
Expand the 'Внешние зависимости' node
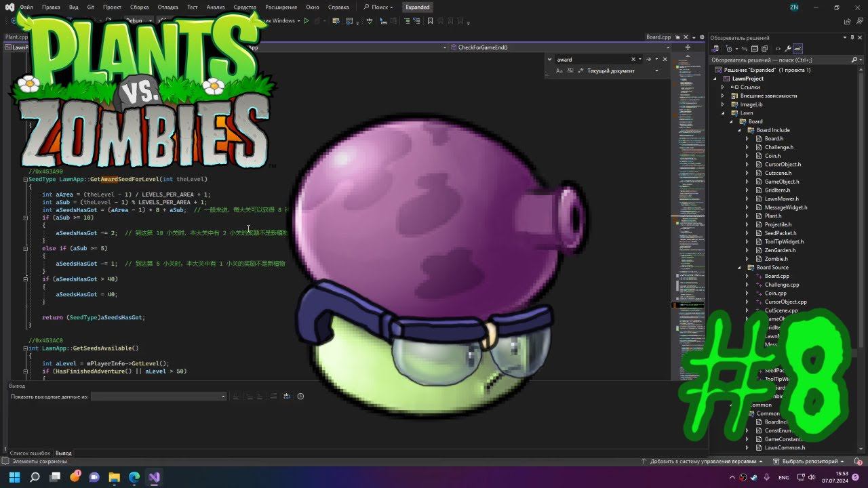722,96
